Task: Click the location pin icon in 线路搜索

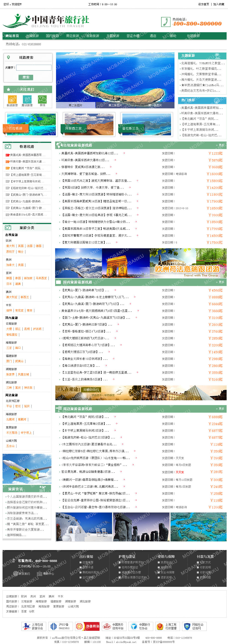Action: point(8,57)
